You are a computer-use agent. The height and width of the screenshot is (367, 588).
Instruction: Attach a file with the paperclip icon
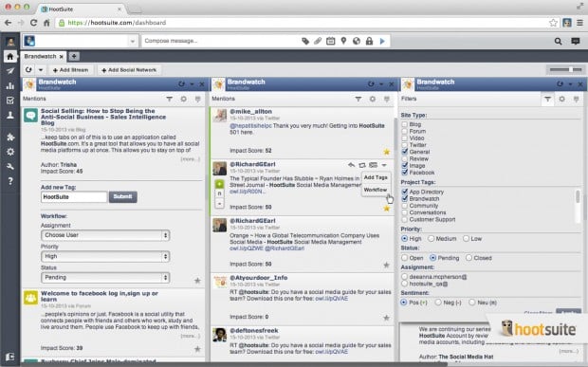click(318, 41)
